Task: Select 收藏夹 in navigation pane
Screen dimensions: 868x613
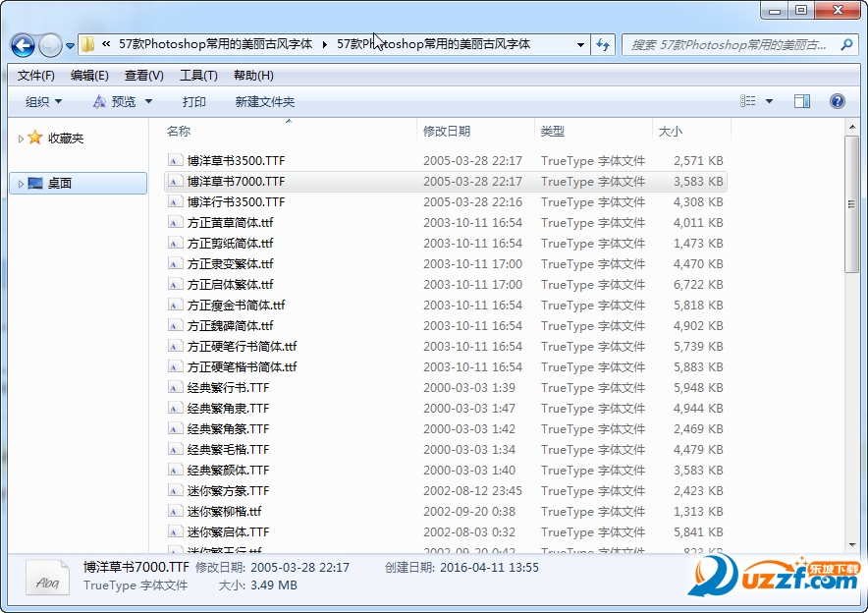Action: pyautogui.click(x=66, y=139)
